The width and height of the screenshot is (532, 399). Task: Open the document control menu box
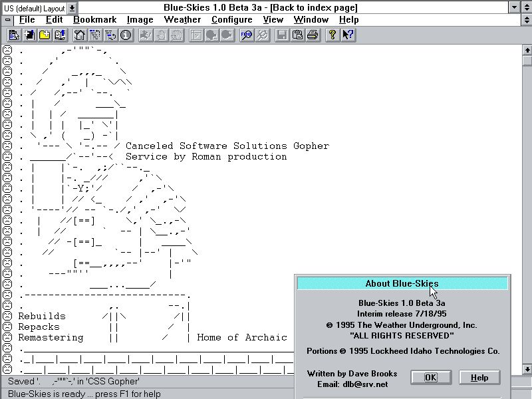(x=8, y=20)
